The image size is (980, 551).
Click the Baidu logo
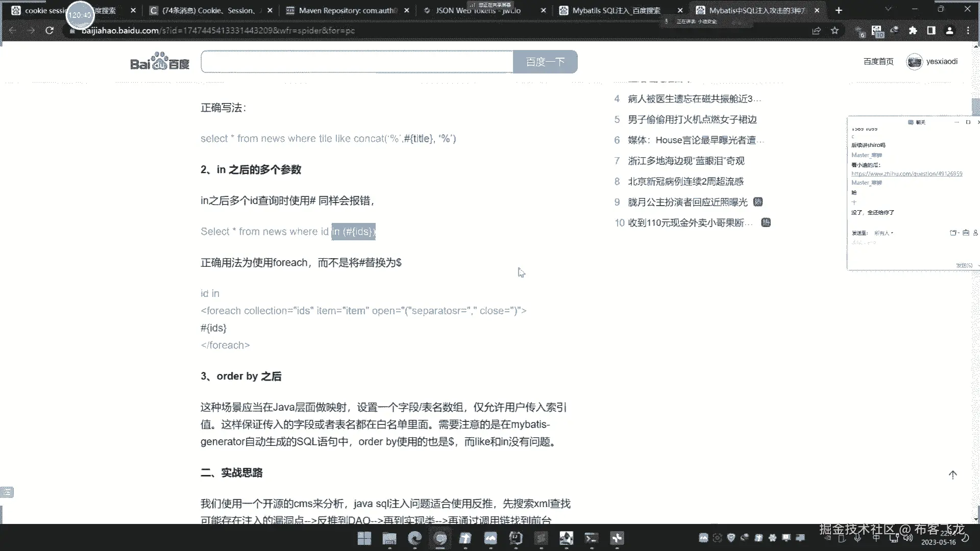pos(160,62)
